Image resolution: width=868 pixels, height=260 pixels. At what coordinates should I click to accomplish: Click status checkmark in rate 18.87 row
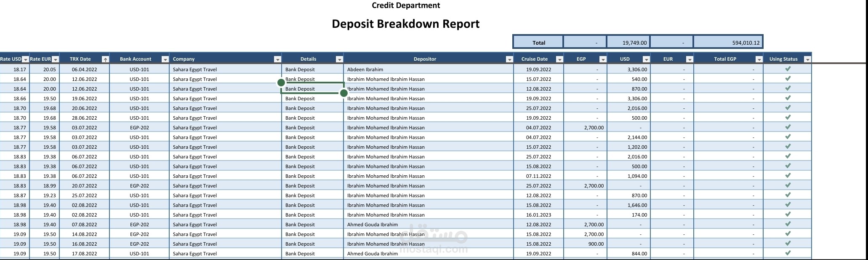788,195
